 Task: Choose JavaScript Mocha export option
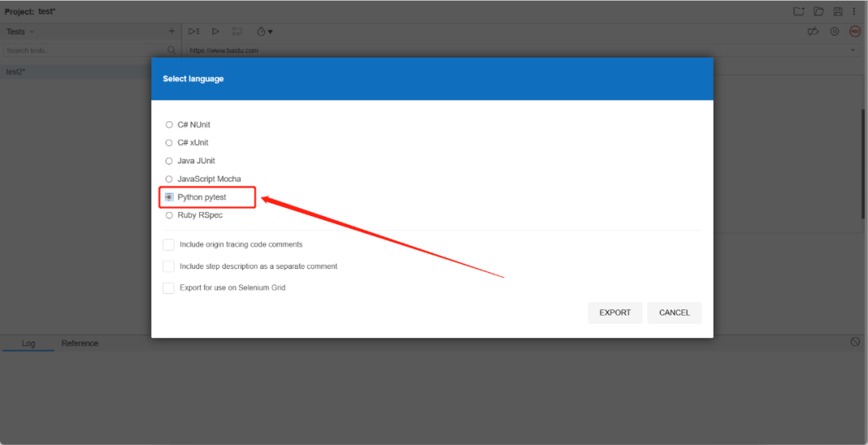click(x=170, y=179)
